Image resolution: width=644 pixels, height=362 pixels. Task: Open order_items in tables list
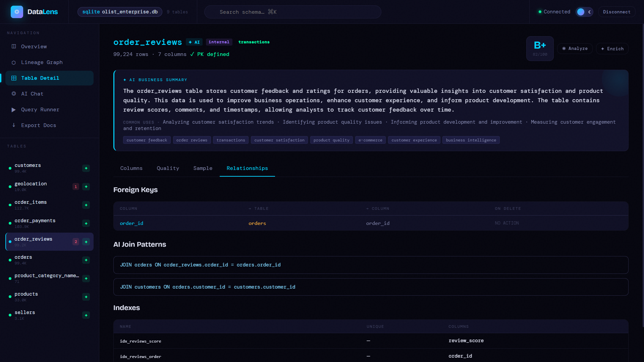[x=49, y=205]
